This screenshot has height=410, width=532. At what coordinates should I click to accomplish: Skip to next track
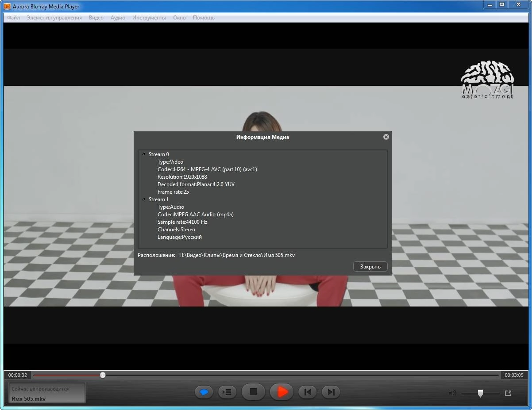pos(331,392)
